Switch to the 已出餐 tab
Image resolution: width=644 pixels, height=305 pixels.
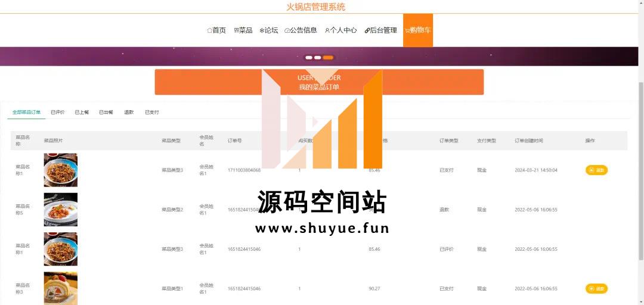point(106,112)
